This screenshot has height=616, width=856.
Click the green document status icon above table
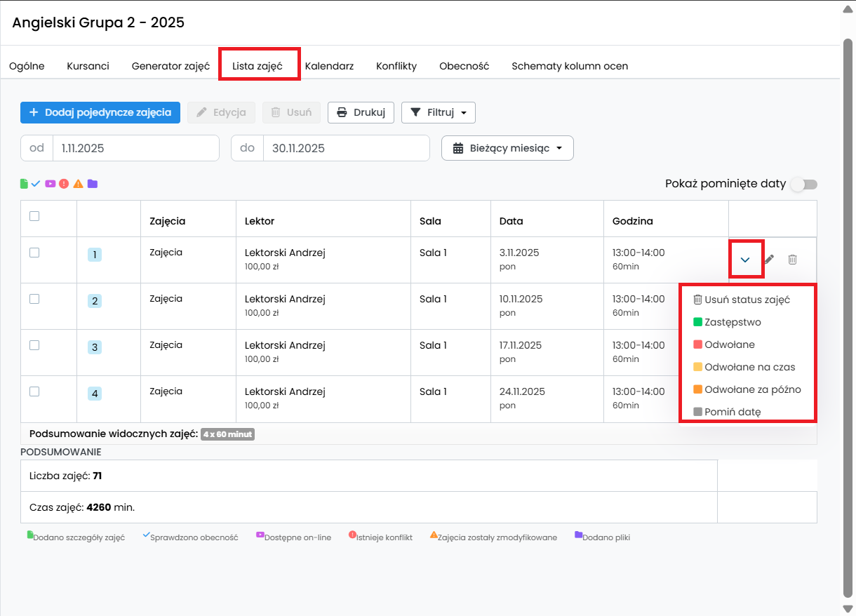[24, 184]
